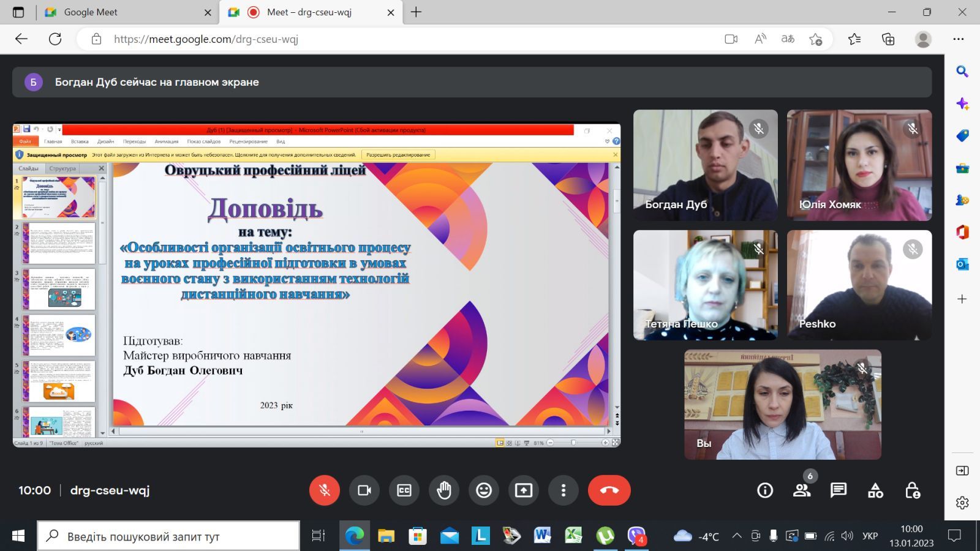Open the Edge Settings and more menu
Image resolution: width=980 pixels, height=551 pixels.
pos(959,39)
